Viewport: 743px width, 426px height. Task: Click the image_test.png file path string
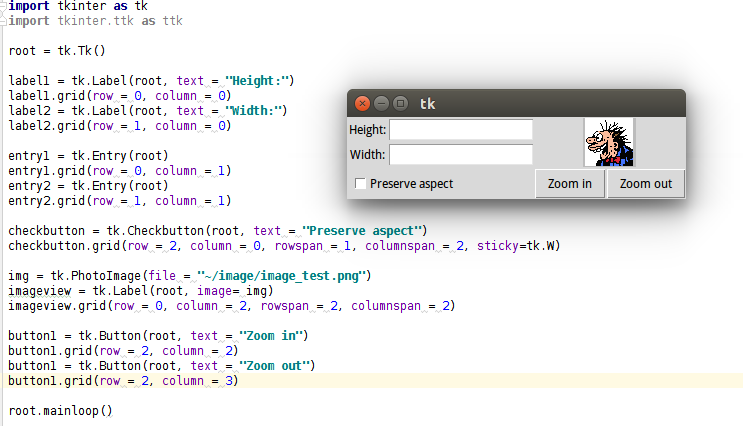(281, 276)
